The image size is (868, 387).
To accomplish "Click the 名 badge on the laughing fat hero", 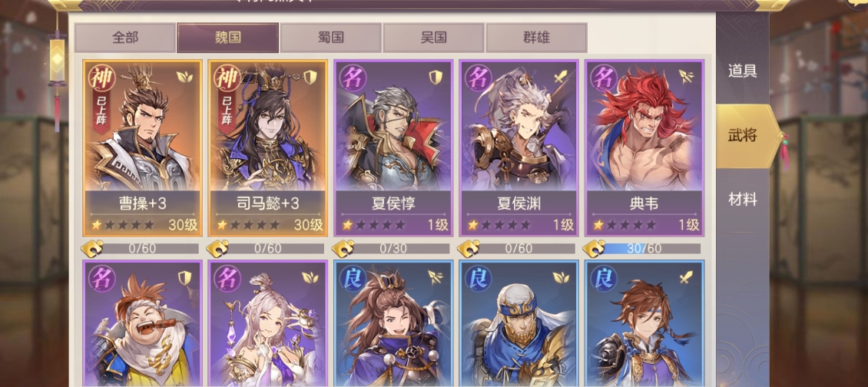I will coord(102,279).
